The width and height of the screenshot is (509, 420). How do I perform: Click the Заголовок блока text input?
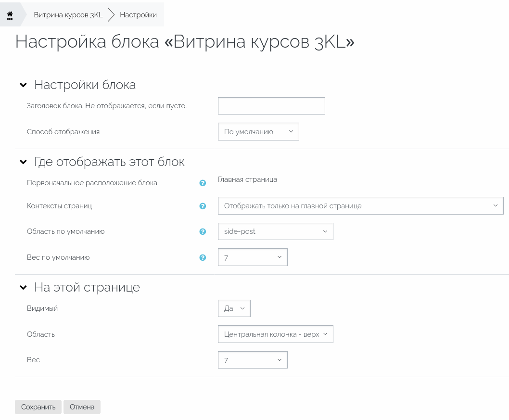271,106
